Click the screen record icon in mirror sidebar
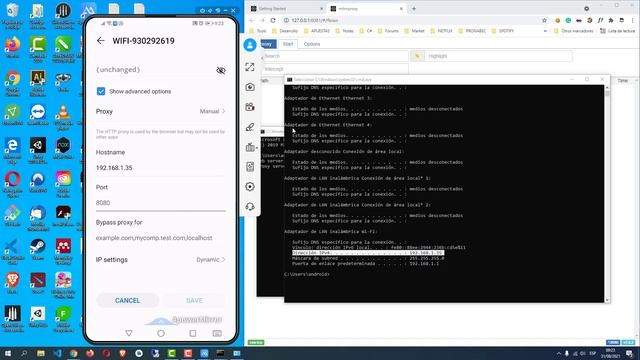Screen dimensions: 640x360 coord(250,107)
